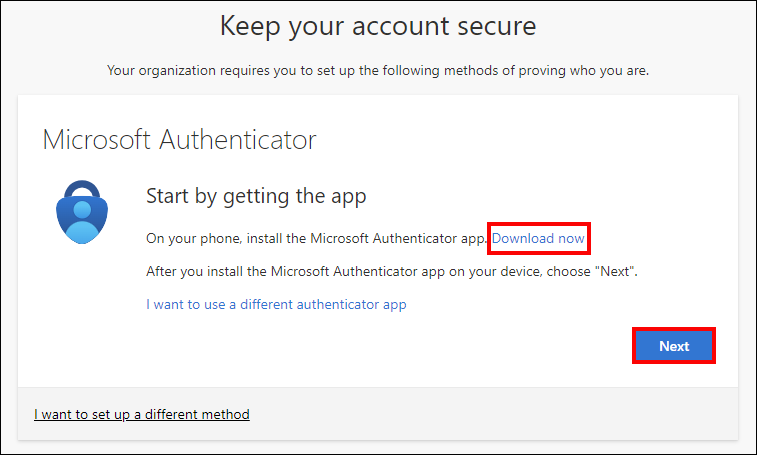Click the word Authenticator in the card title
757x455 pixels.
(238, 140)
